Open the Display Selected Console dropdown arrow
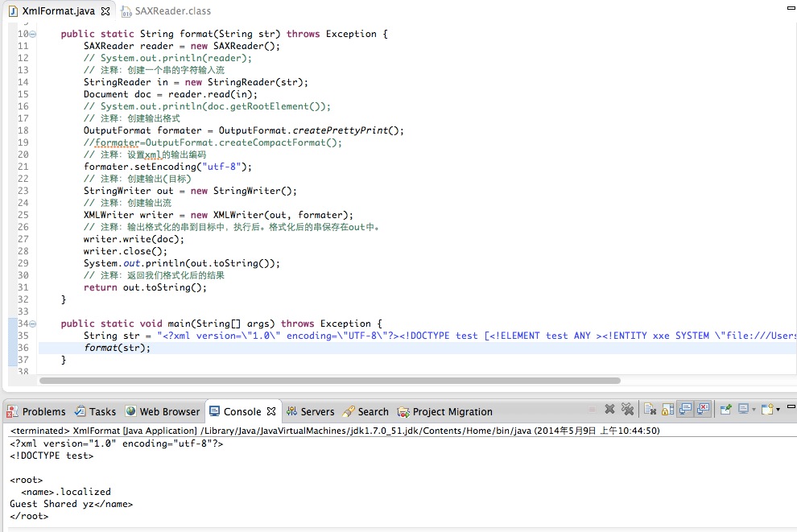 (754, 410)
